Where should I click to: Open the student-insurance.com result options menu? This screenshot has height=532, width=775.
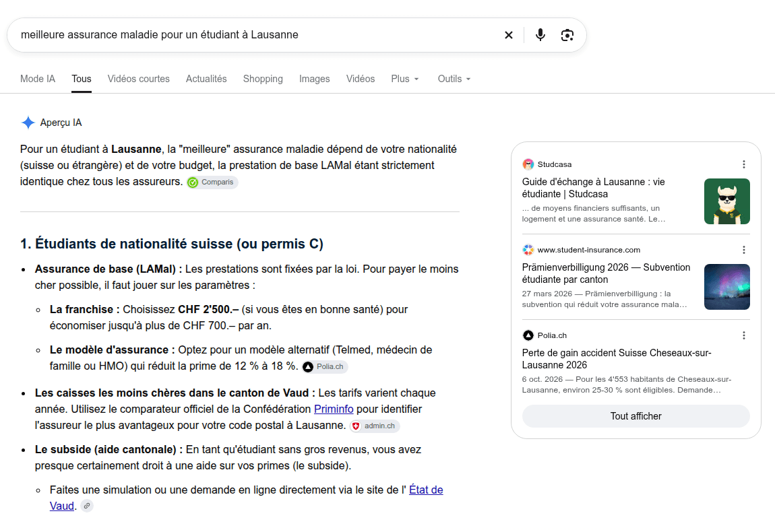coord(744,250)
